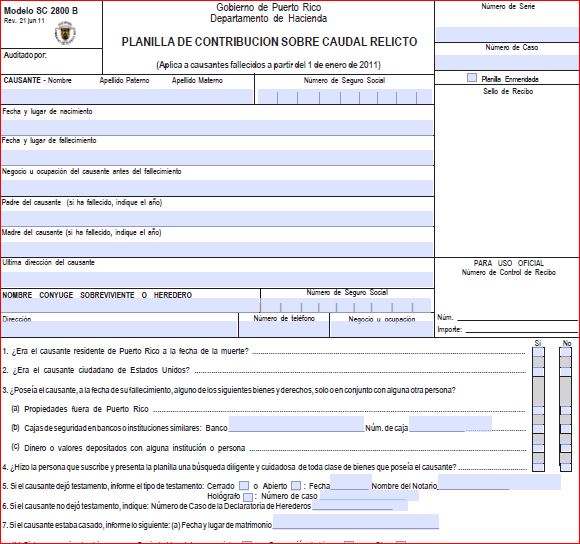The image size is (580, 544).
Task: Check the Cerrado testamento box
Action: pos(244,486)
